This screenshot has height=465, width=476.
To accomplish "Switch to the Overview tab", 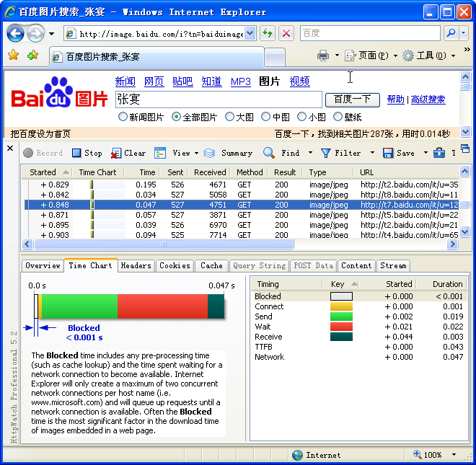I will tap(43, 266).
